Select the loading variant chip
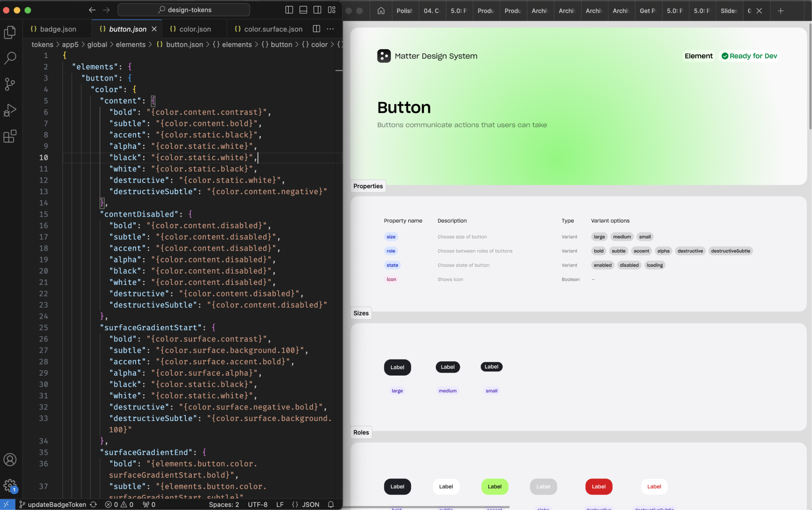The width and height of the screenshot is (812, 510). click(654, 265)
